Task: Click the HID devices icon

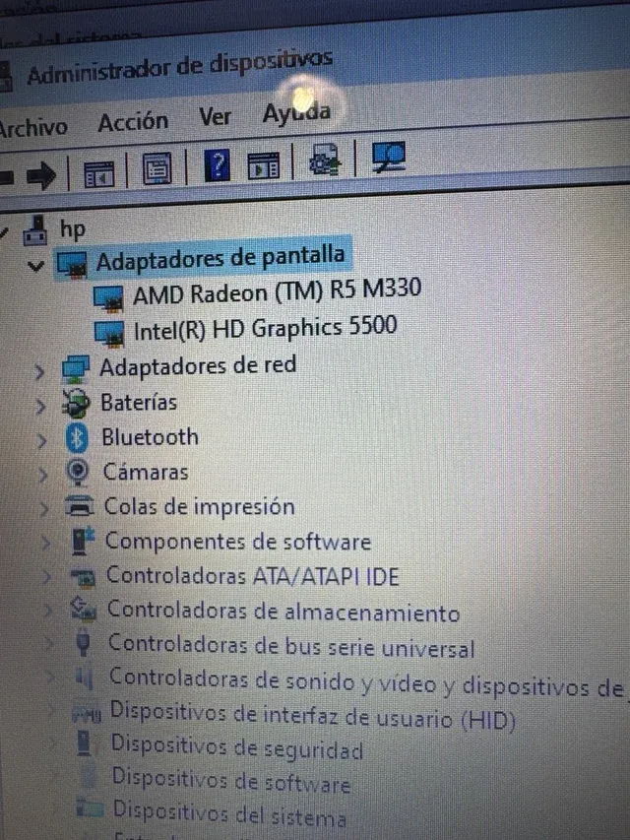Action: (x=87, y=715)
